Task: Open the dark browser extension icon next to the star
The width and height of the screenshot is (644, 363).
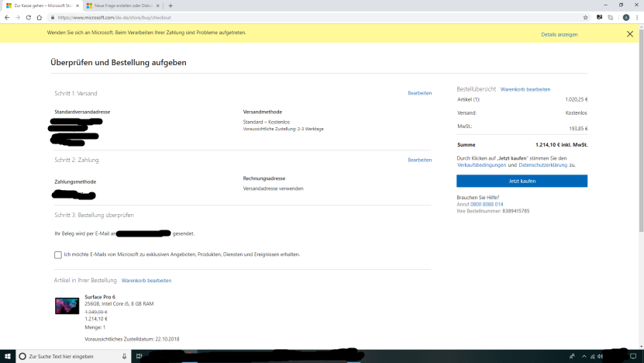Action: [600, 17]
